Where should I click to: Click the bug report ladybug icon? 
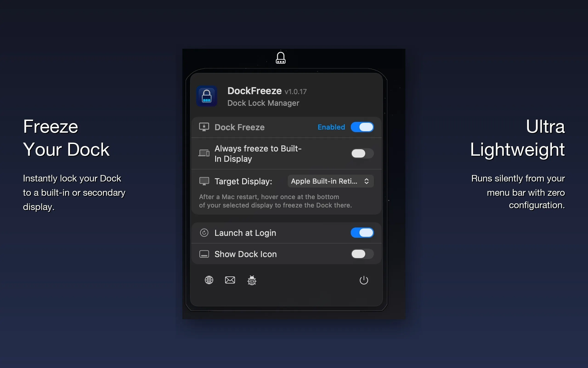[252, 280]
